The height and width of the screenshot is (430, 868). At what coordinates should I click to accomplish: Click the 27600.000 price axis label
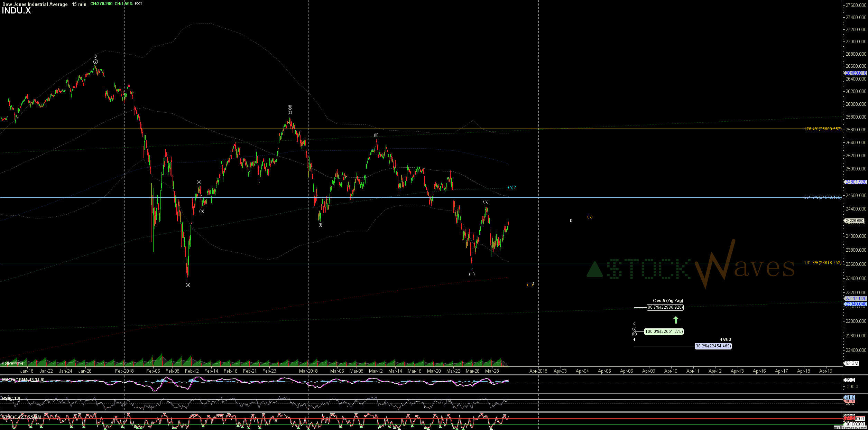[856, 5]
